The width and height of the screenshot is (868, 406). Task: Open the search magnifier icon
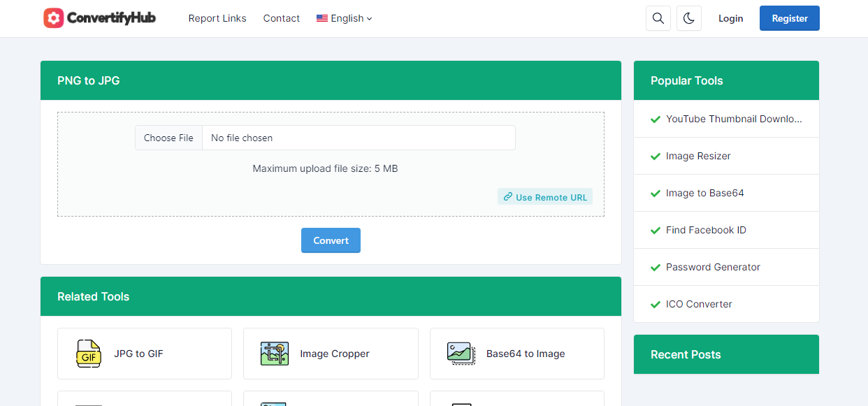658,18
